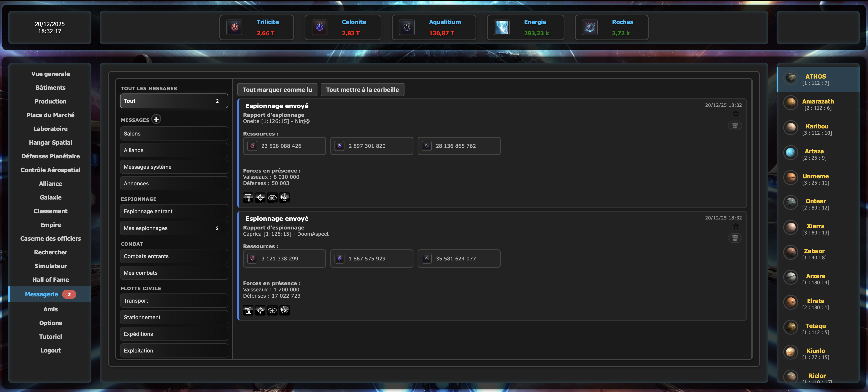Click eye re-spy icon on Caprica report
868x392 pixels.
pyautogui.click(x=272, y=310)
